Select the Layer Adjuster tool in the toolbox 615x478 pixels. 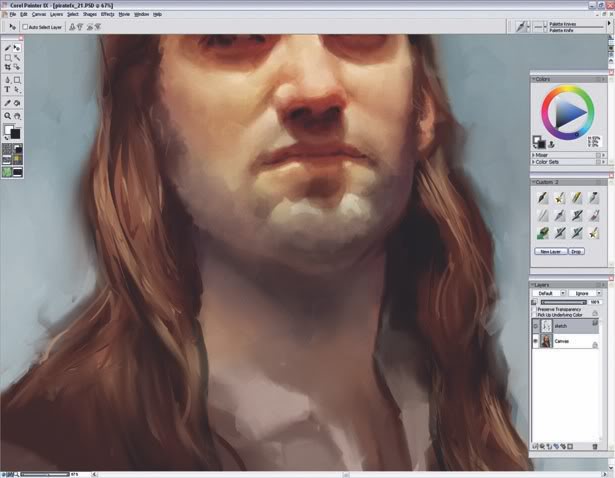click(17, 48)
